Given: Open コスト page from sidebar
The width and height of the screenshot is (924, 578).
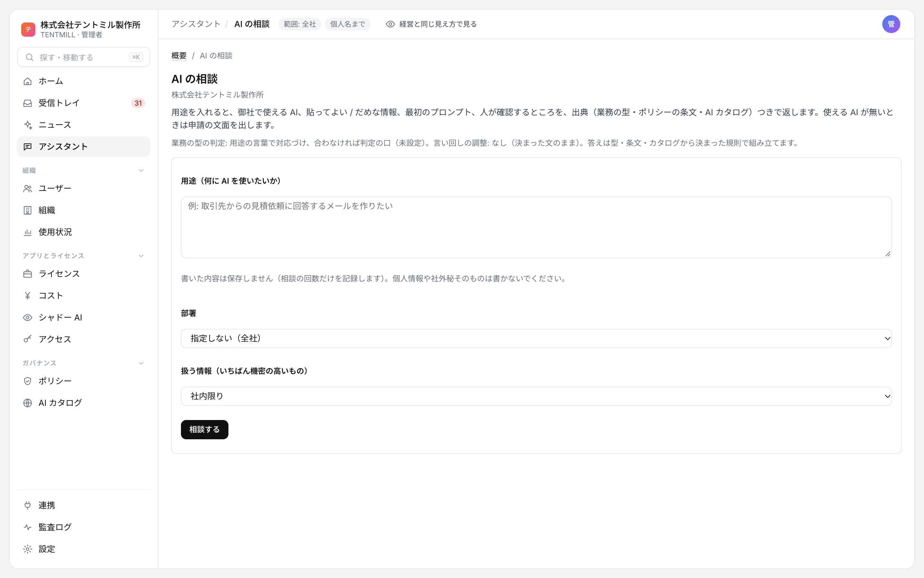Looking at the screenshot, I should pyautogui.click(x=84, y=295).
